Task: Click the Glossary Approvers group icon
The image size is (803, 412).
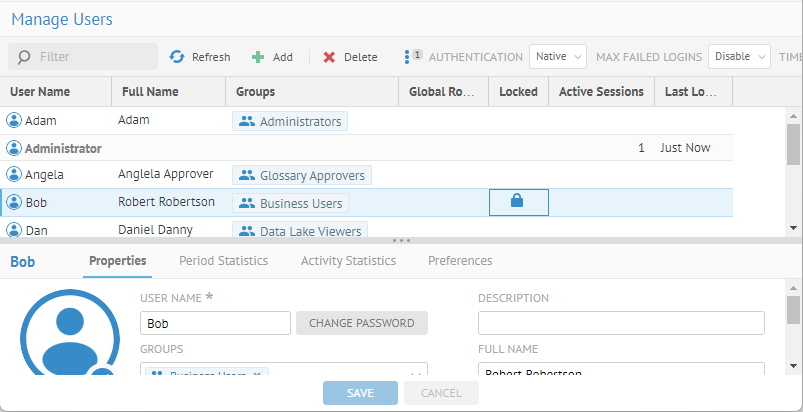Action: 246,175
